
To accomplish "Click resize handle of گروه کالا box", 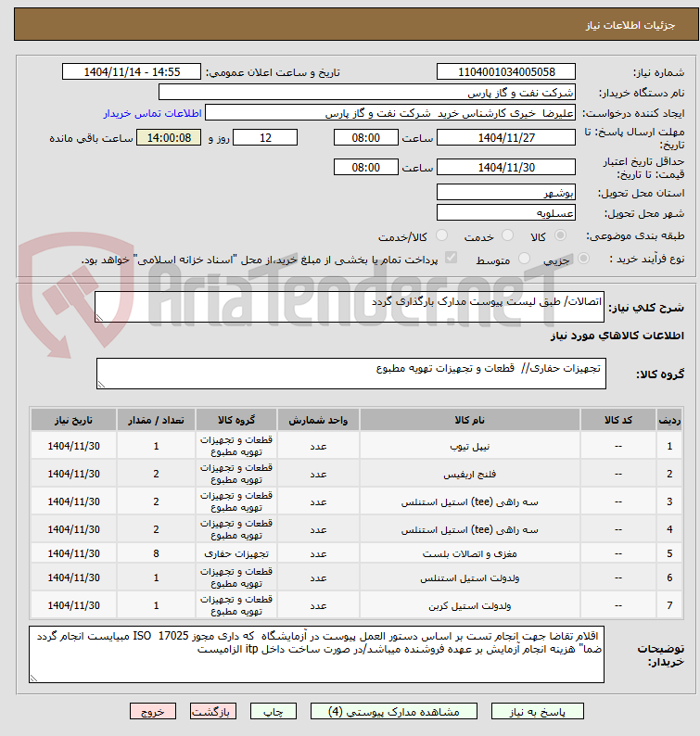I will coord(101,385).
